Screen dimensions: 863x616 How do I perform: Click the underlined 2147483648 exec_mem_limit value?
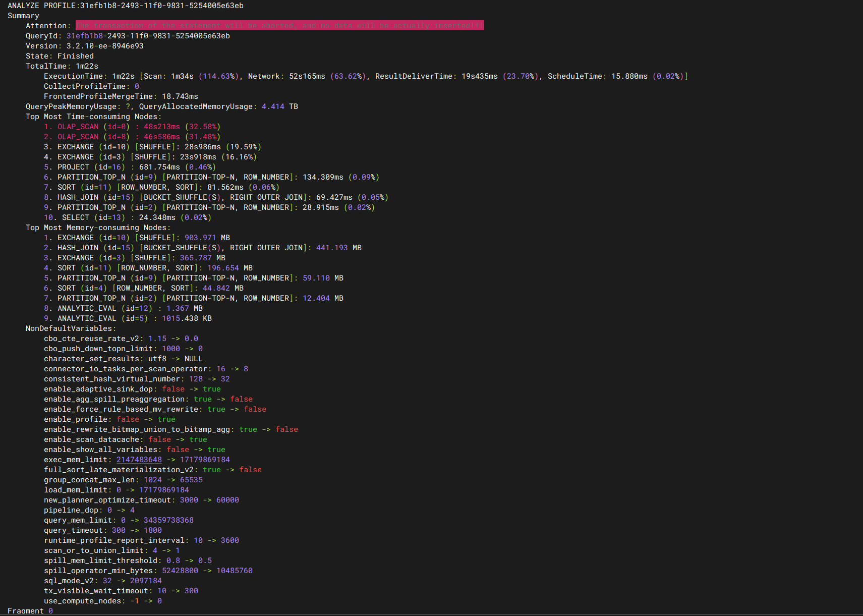139,460
